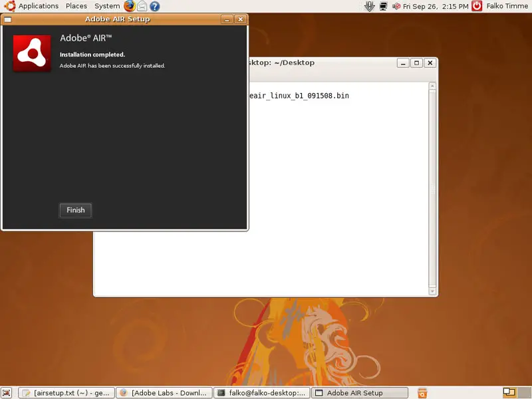
Task: Click the terminal title bar text ~/Desktop
Action: point(294,63)
